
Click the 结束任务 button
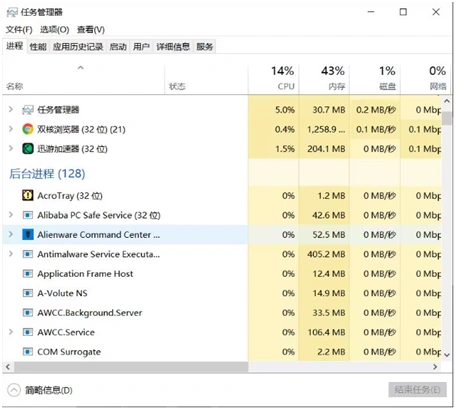[x=417, y=390]
